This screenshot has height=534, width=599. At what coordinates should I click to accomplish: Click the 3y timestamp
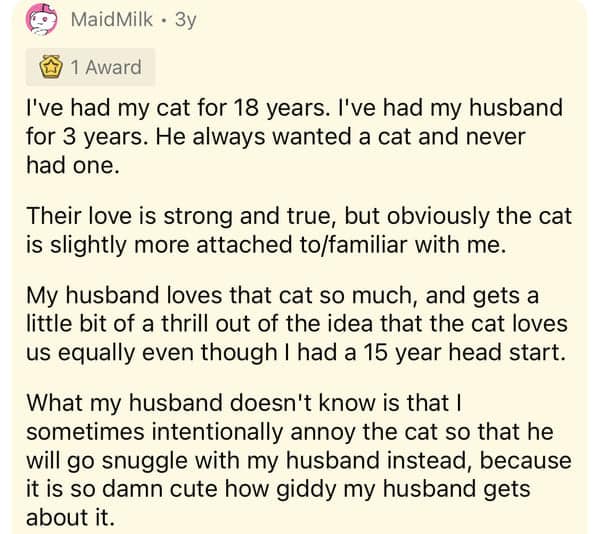(x=186, y=20)
